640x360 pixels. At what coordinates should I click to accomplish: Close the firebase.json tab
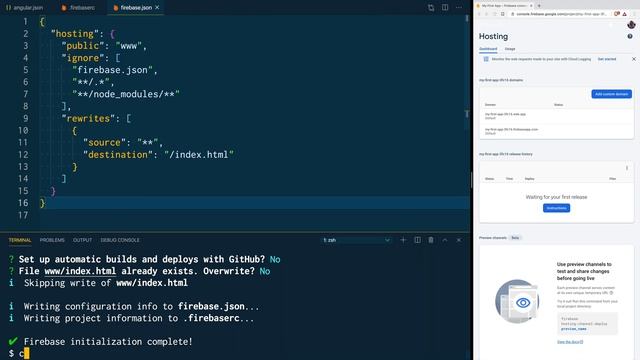coord(157,7)
